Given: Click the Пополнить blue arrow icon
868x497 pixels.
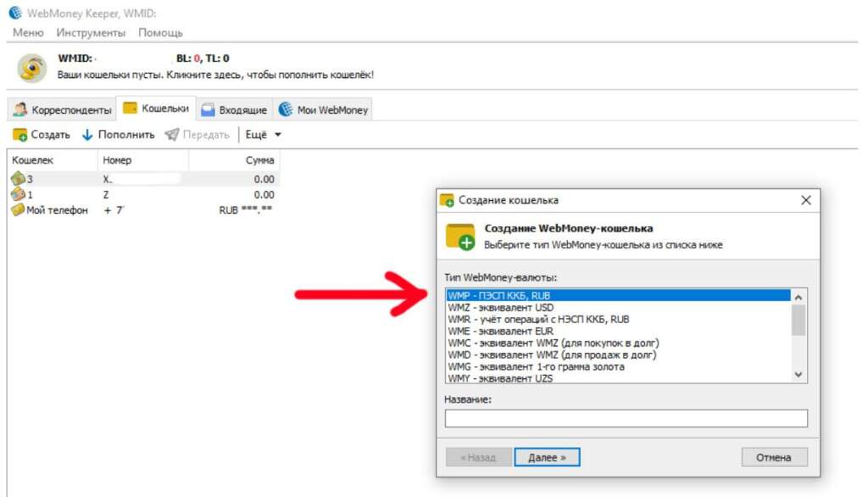Looking at the screenshot, I should [86, 135].
